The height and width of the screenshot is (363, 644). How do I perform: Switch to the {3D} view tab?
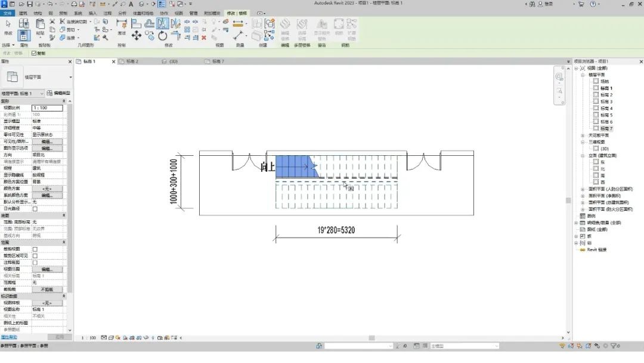[174, 61]
